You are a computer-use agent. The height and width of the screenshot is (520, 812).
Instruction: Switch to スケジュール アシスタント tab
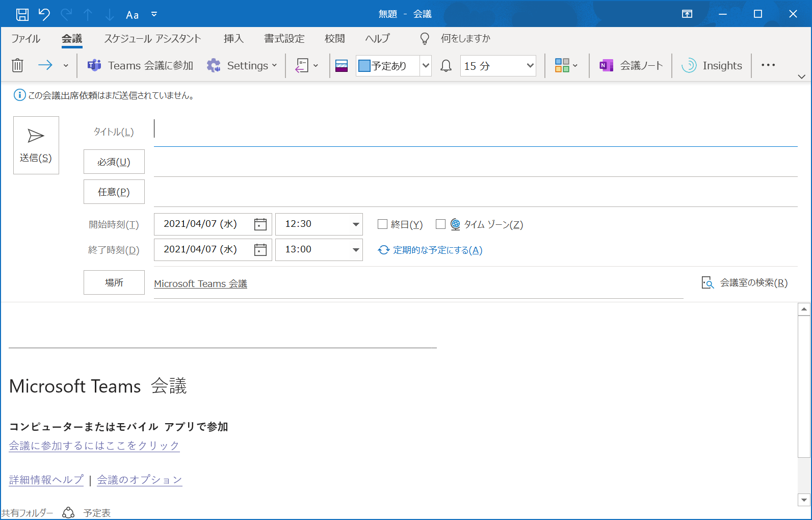(x=153, y=38)
